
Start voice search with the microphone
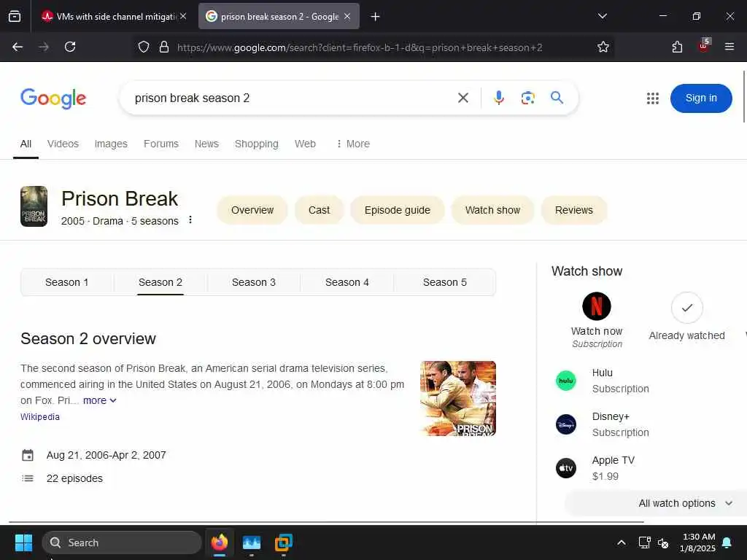(499, 98)
